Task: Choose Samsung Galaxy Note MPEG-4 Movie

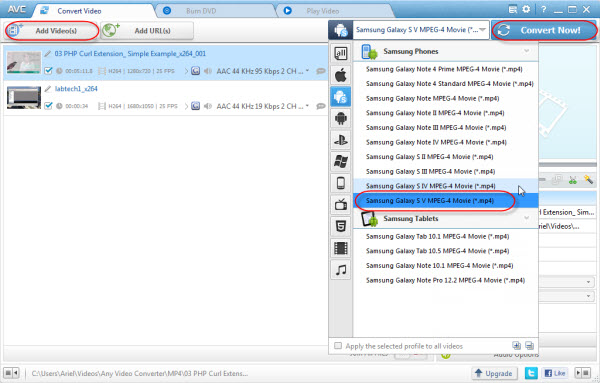Action: coord(445,98)
